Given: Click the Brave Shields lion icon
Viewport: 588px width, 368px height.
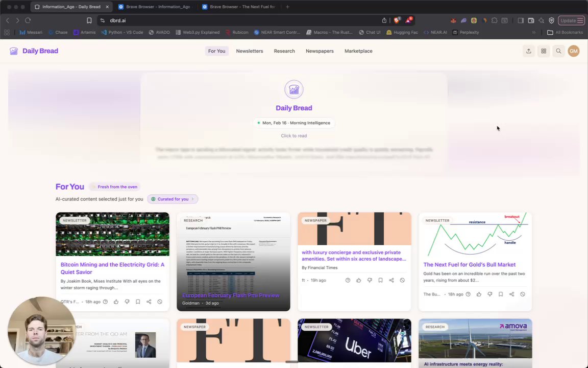Looking at the screenshot, I should (397, 20).
